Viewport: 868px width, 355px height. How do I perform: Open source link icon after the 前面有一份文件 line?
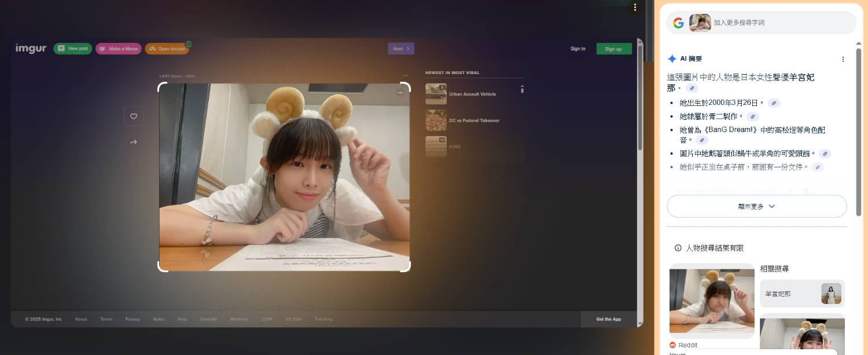click(818, 167)
